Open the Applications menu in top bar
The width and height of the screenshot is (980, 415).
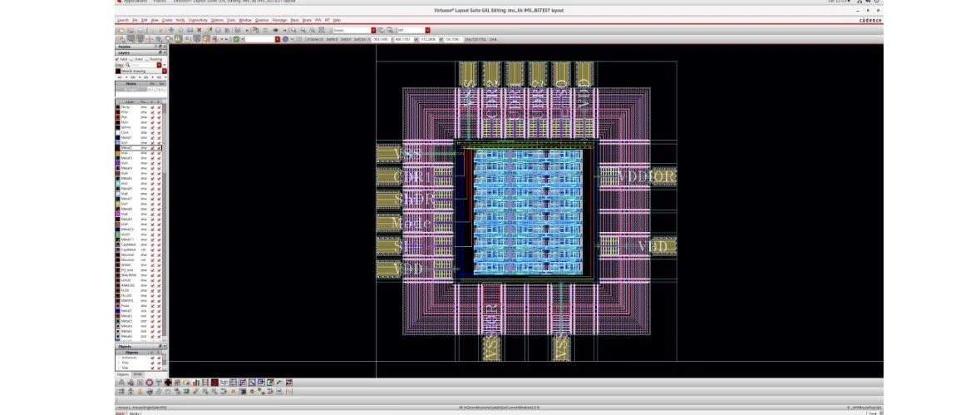(135, 2)
